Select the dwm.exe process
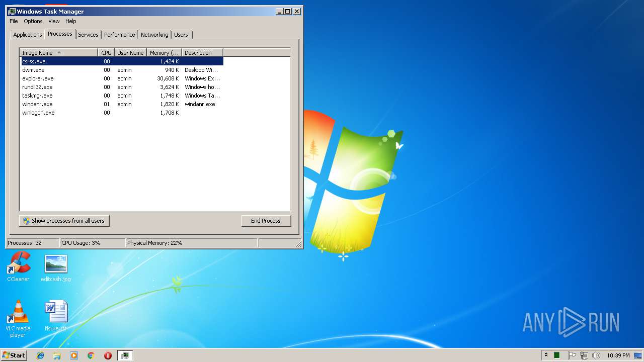Screen dimensions: 644x362 (122, 70)
